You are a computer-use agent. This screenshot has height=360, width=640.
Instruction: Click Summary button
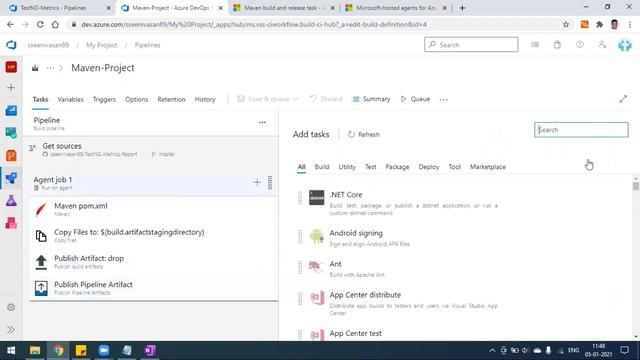pyautogui.click(x=371, y=99)
